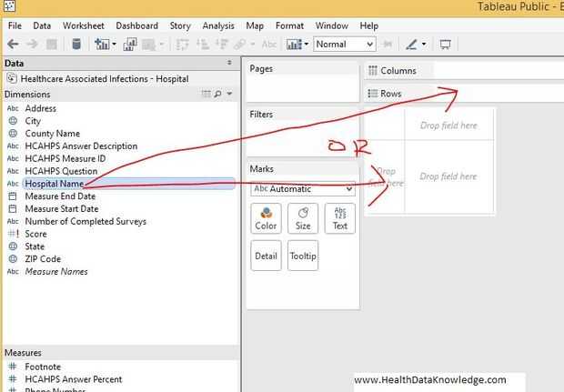Screen dimensions: 564x392
Task: Open the Story menu
Action: 180,25
